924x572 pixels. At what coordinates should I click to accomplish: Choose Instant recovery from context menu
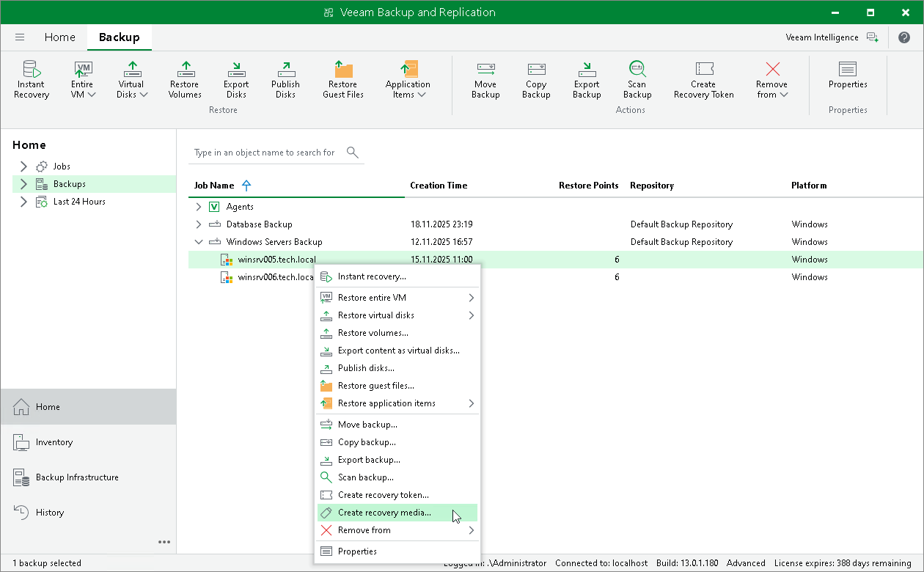coord(397,276)
